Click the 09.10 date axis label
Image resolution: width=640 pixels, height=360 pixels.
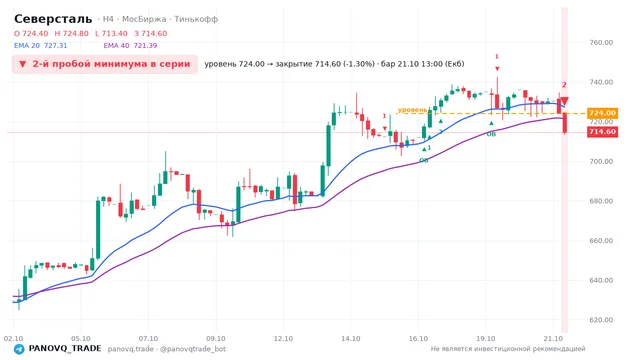(x=216, y=338)
